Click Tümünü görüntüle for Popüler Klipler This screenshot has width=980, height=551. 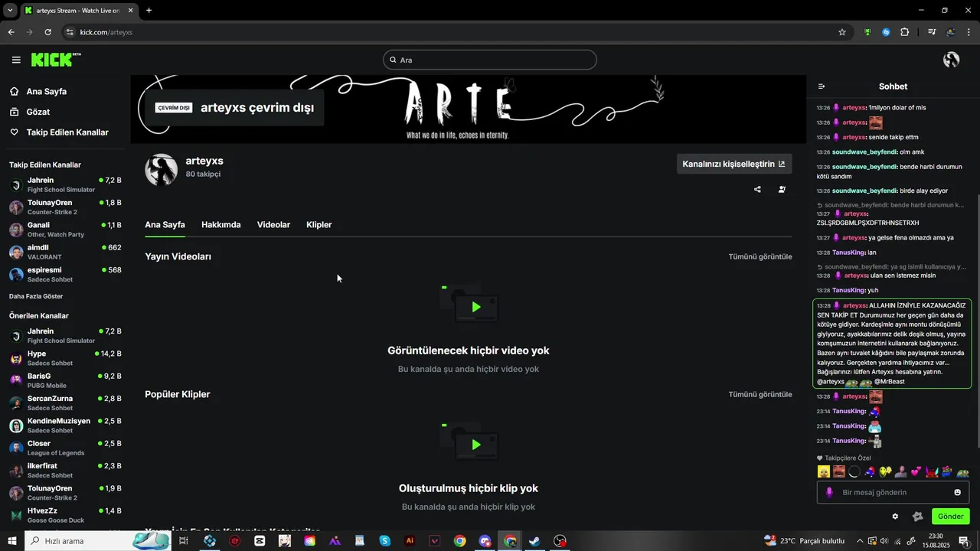point(760,394)
